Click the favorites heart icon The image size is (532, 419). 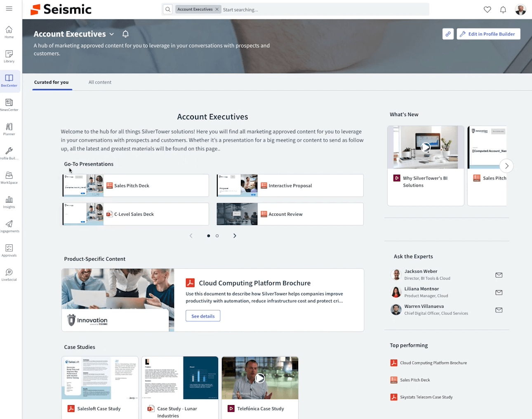[x=487, y=9]
